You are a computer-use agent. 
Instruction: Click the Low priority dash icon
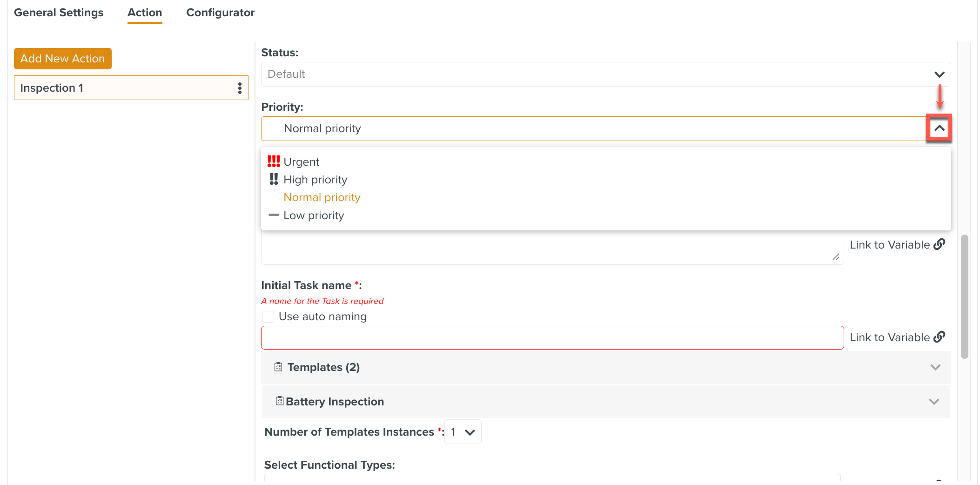pos(274,215)
